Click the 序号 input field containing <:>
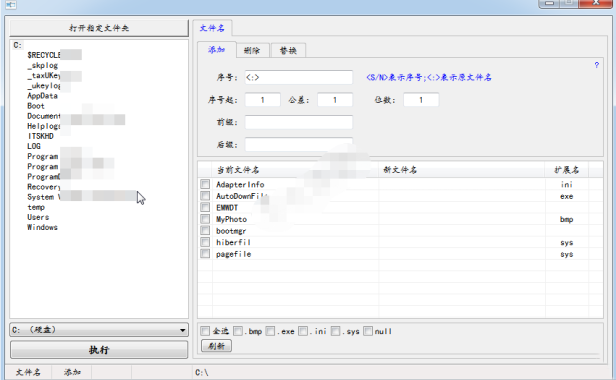616x380 pixels. click(299, 77)
